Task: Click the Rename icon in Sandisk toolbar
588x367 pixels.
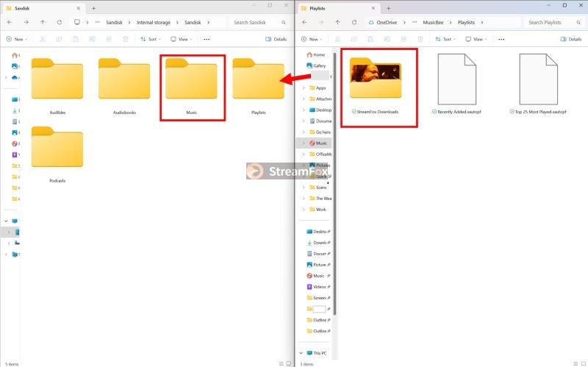Action: (x=93, y=39)
